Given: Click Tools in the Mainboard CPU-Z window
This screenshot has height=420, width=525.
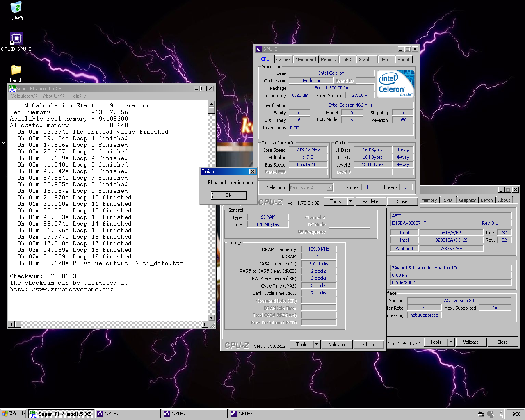Looking at the screenshot, I should click(436, 342).
